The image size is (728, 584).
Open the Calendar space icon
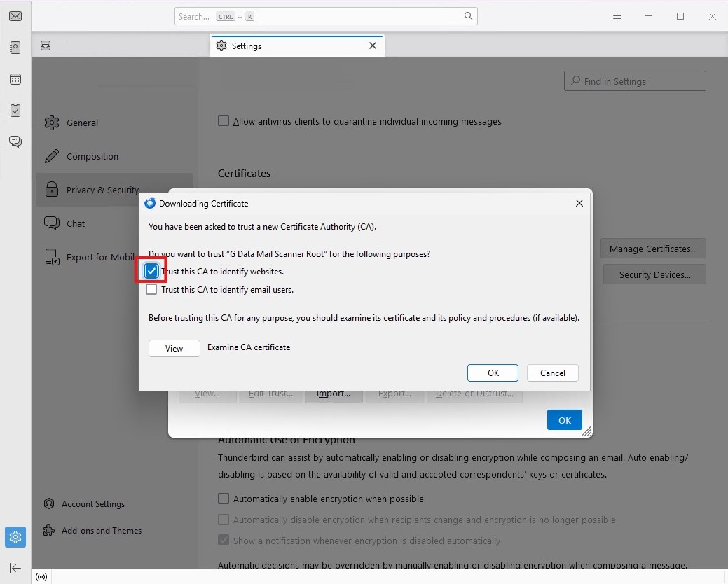(15, 79)
